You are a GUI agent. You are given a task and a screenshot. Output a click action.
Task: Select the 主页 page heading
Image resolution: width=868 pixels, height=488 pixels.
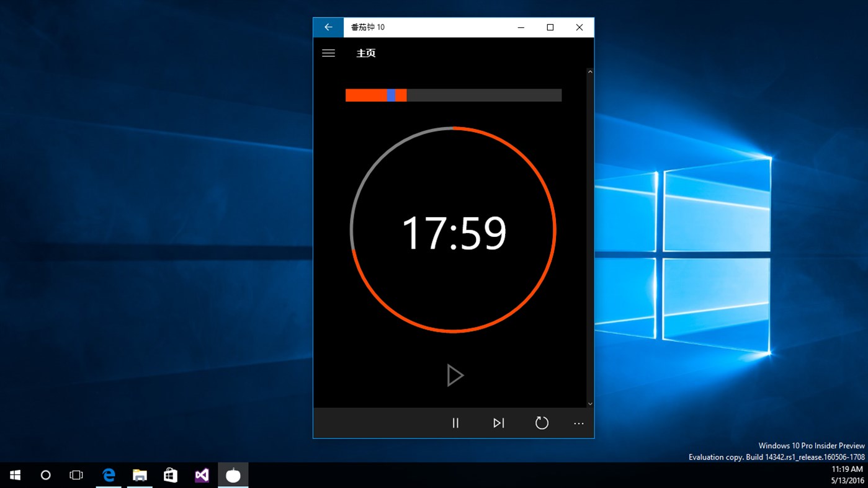(x=366, y=53)
